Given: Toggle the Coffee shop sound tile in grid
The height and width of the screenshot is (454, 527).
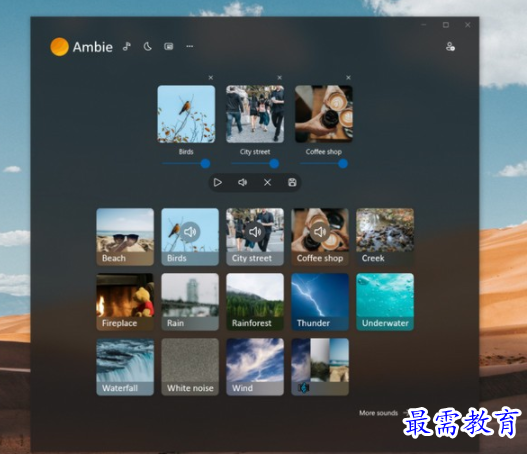Looking at the screenshot, I should pos(320,237).
